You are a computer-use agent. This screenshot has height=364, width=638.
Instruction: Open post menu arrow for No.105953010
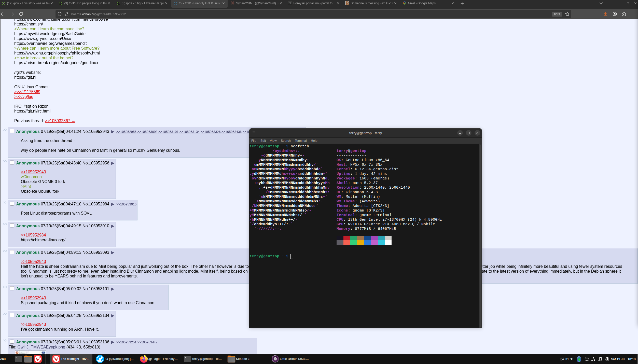(113, 226)
